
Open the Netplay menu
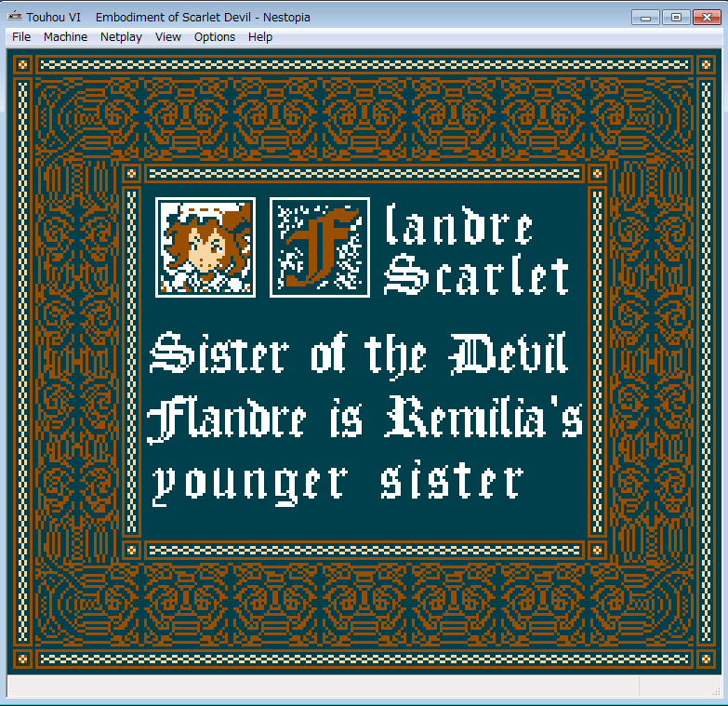pyautogui.click(x=121, y=36)
